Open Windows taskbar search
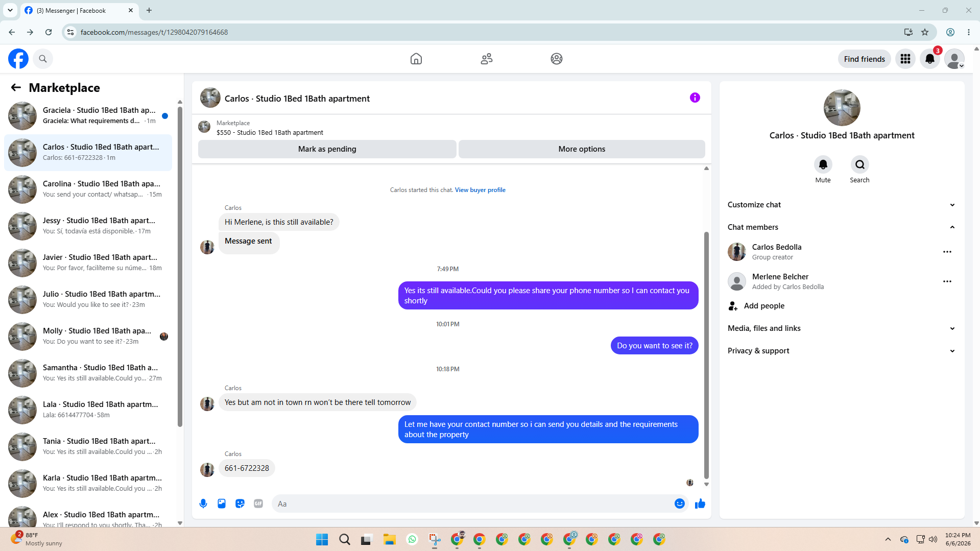The width and height of the screenshot is (980, 551). [345, 539]
